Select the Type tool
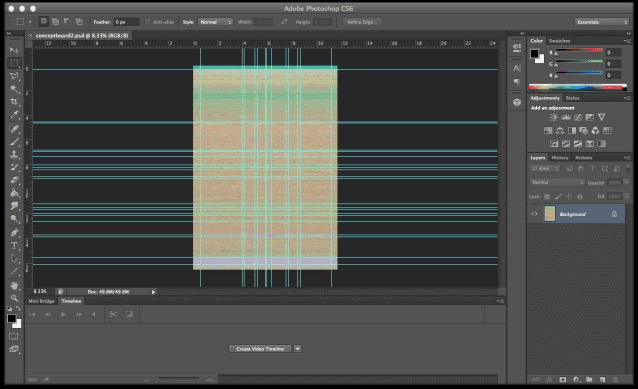The height and width of the screenshot is (389, 638). tap(14, 245)
